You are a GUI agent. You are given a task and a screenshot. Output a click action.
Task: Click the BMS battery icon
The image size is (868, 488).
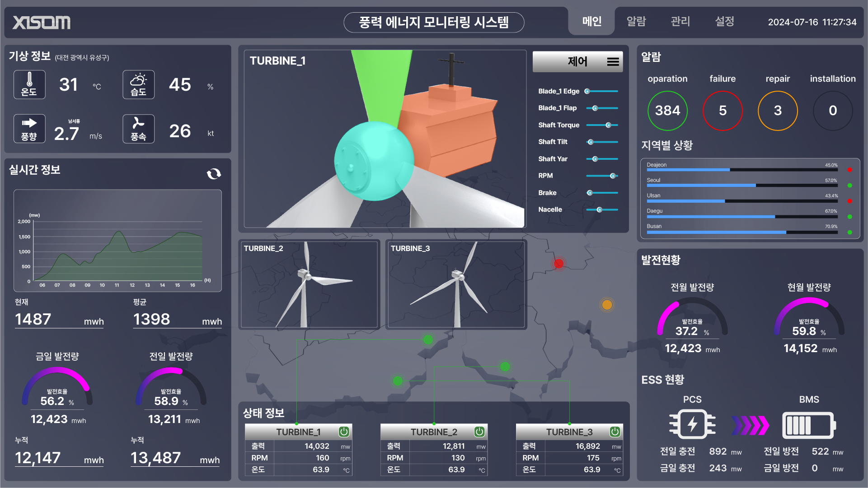point(808,425)
